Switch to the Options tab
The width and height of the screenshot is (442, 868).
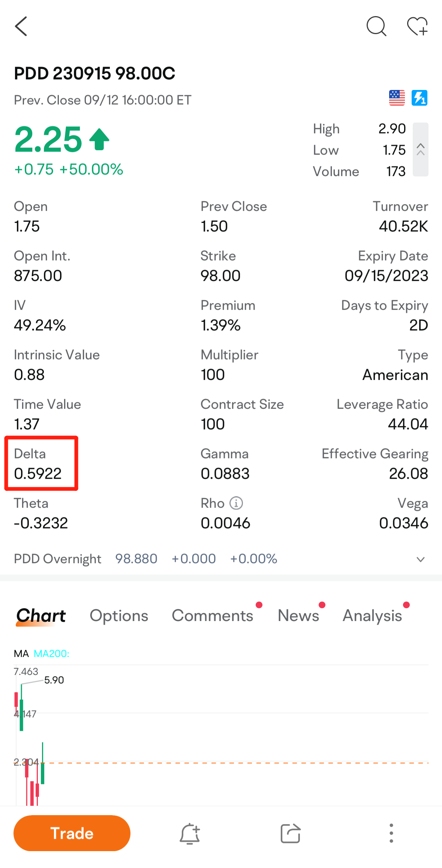click(x=119, y=616)
